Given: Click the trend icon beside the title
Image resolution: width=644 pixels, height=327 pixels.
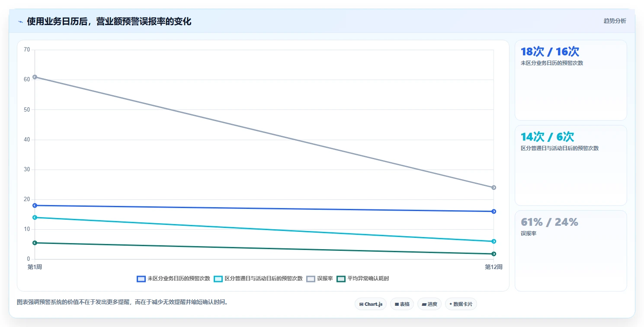Looking at the screenshot, I should (x=20, y=22).
